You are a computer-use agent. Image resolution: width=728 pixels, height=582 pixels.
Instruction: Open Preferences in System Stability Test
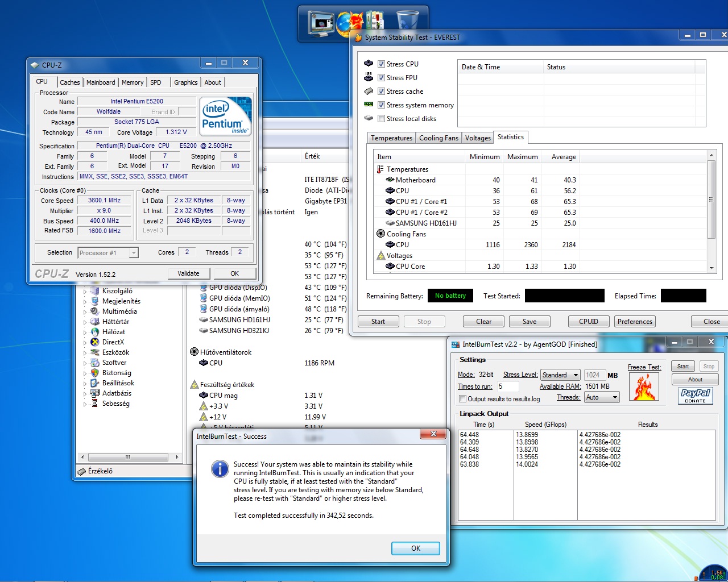635,322
